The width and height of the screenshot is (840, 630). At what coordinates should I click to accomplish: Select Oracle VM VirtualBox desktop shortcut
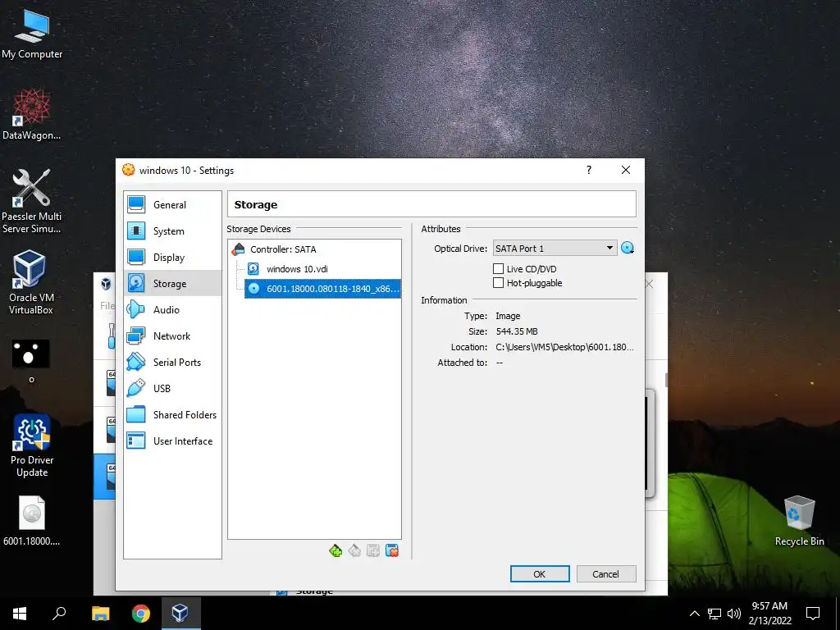pos(30,282)
